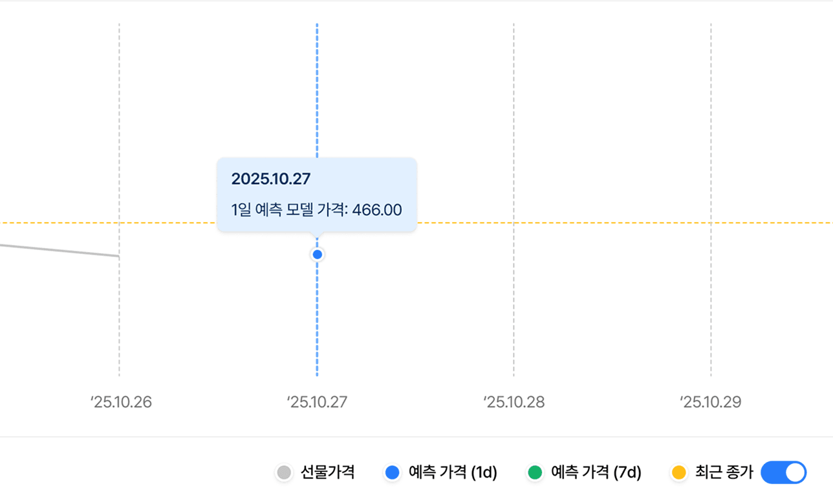This screenshot has width=833, height=504.
Task: Click the yellow 최근 종가 legend dot
Action: [678, 472]
